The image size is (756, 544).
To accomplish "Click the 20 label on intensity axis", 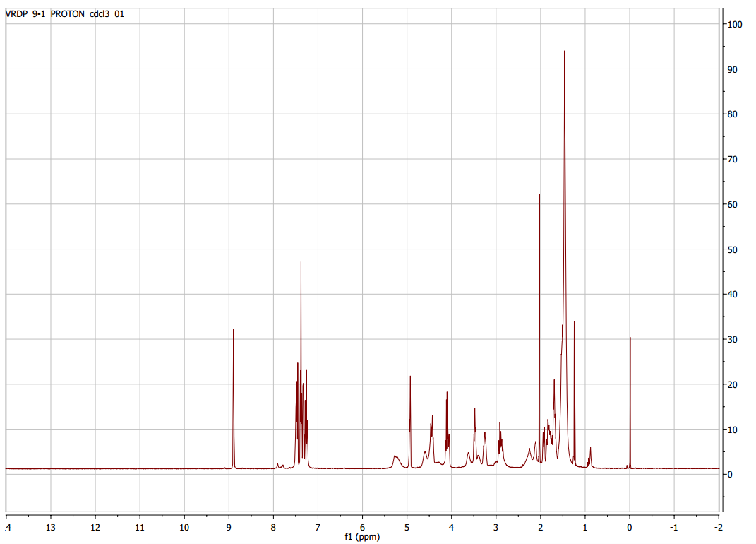I will click(733, 385).
